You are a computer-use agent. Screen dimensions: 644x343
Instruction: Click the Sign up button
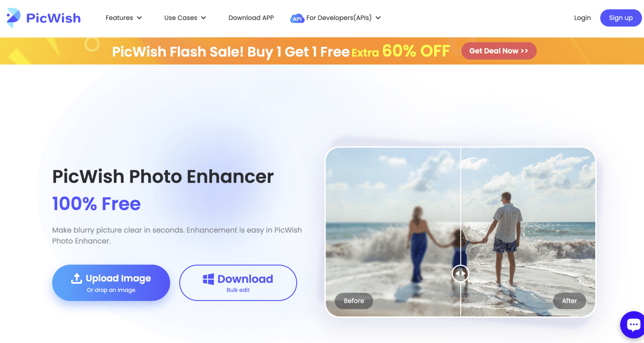[621, 18]
